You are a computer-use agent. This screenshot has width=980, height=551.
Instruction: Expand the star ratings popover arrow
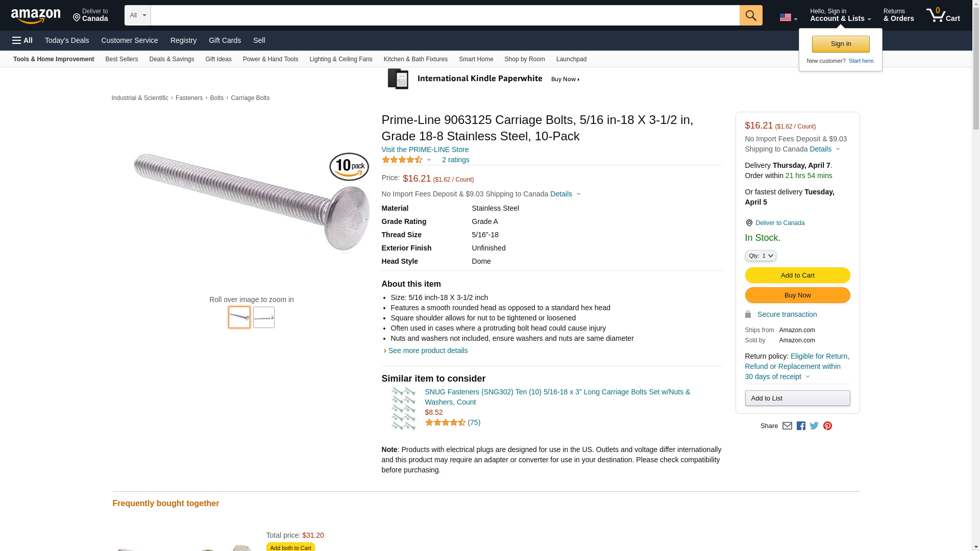point(429,160)
